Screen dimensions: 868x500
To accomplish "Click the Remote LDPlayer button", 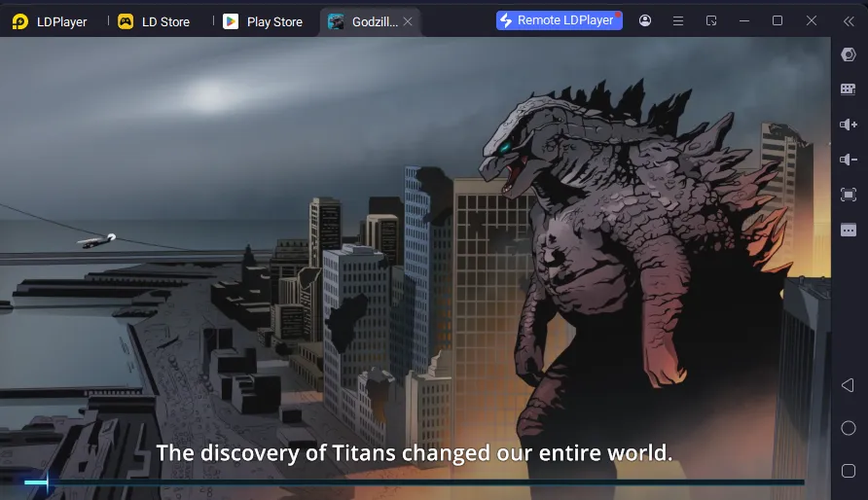I will 559,20.
